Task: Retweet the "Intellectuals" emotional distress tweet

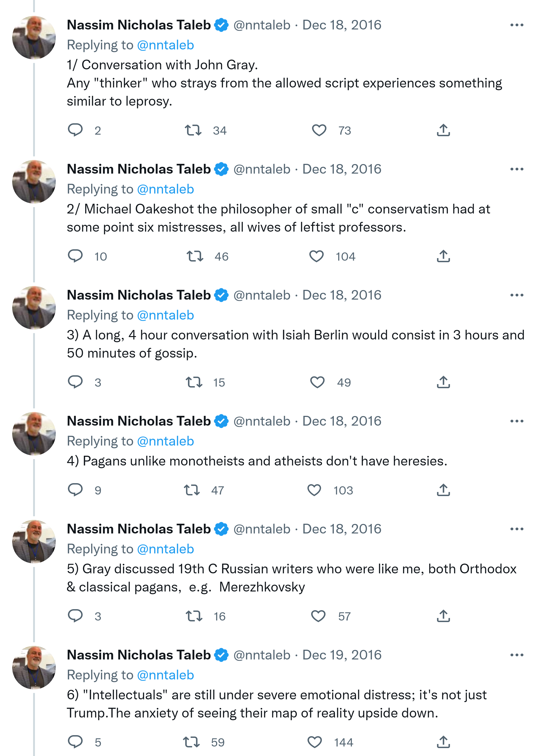Action: 191,742
